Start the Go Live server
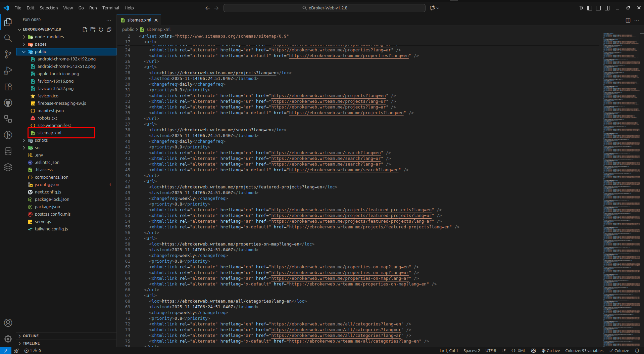This screenshot has width=644, height=354. click(x=551, y=350)
